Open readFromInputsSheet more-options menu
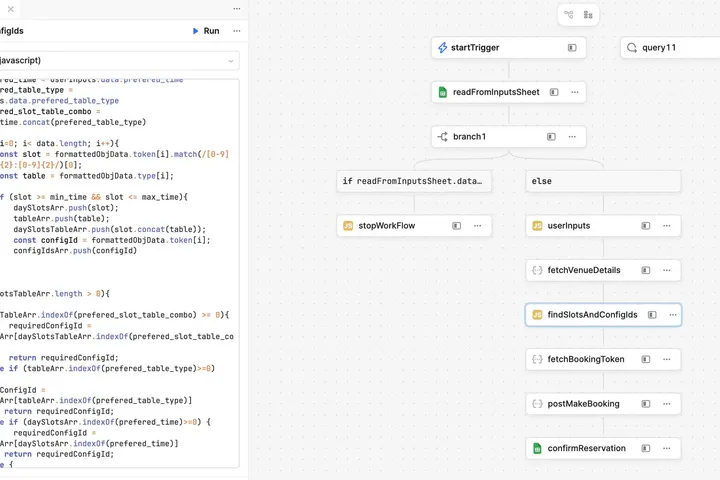 [574, 92]
